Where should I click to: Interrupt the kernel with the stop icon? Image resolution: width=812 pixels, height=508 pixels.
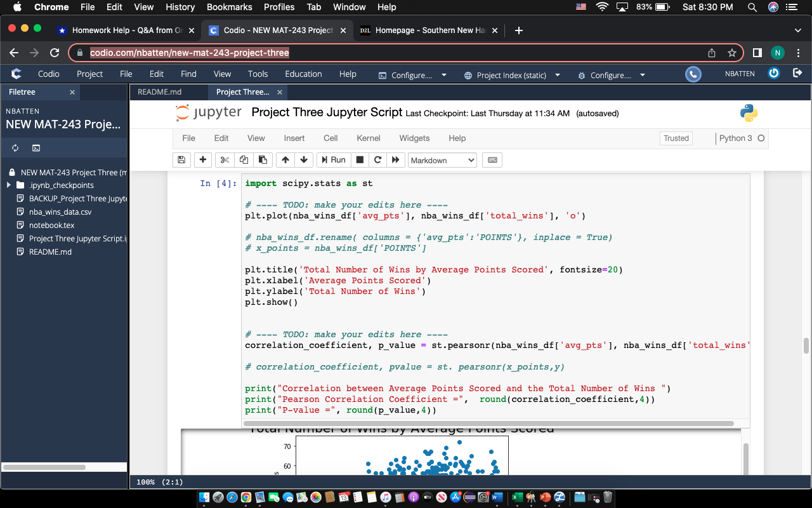click(360, 160)
